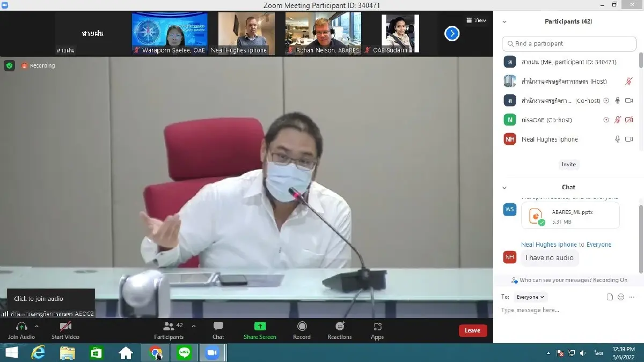
Task: Open the View layout menu
Action: tap(476, 20)
